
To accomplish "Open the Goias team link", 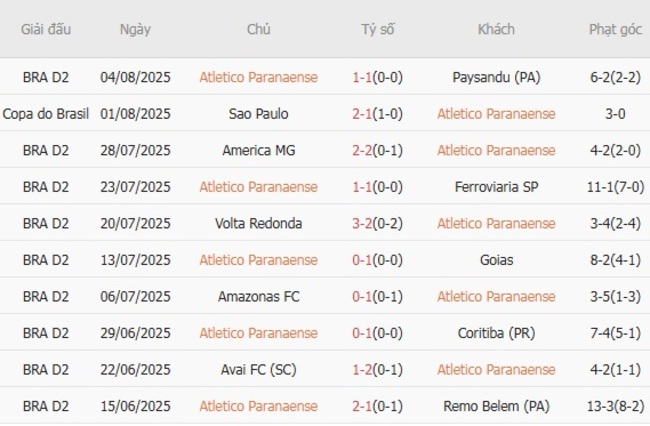I will pyautogui.click(x=496, y=260).
